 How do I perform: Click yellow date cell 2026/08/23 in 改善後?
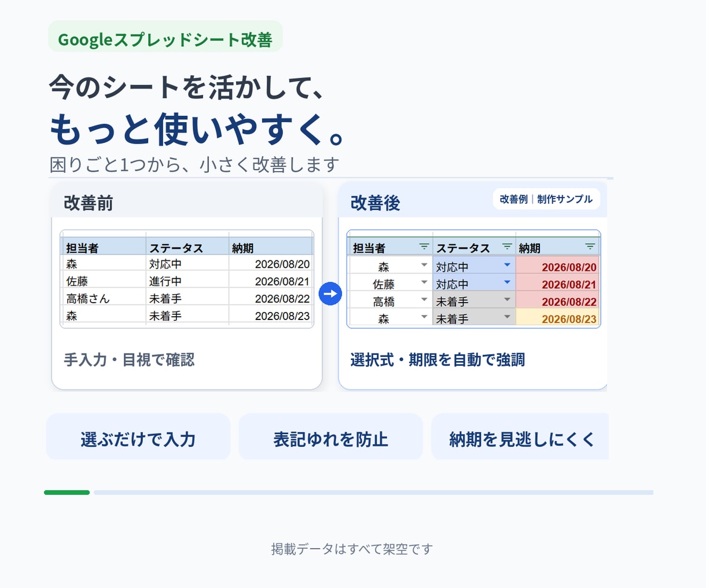557,318
